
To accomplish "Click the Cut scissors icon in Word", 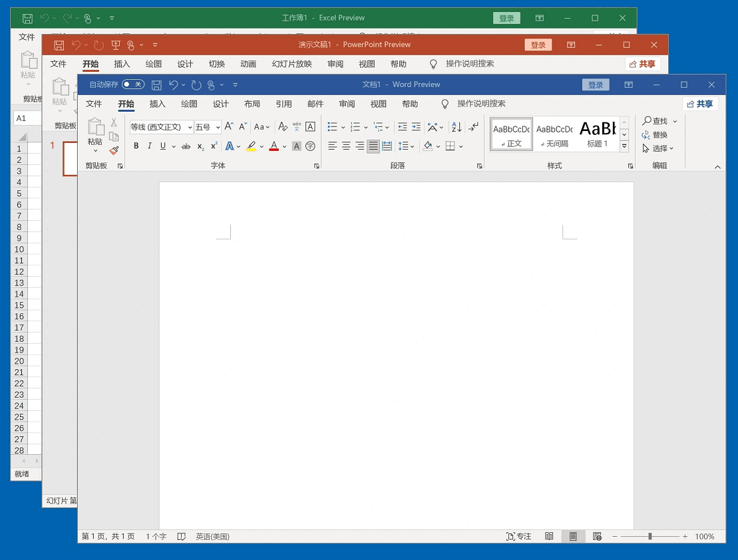I will [x=114, y=122].
